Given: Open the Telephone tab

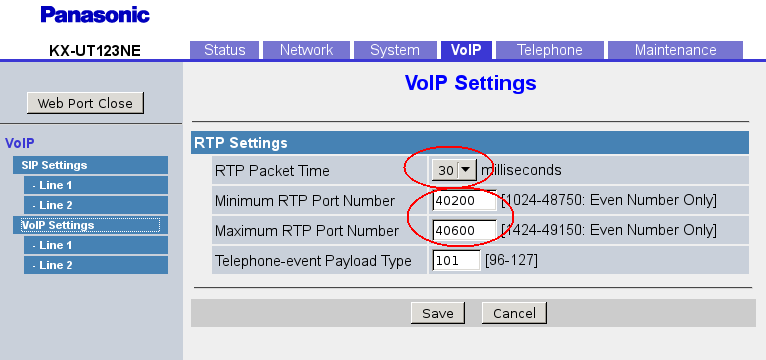Looking at the screenshot, I should pos(550,50).
